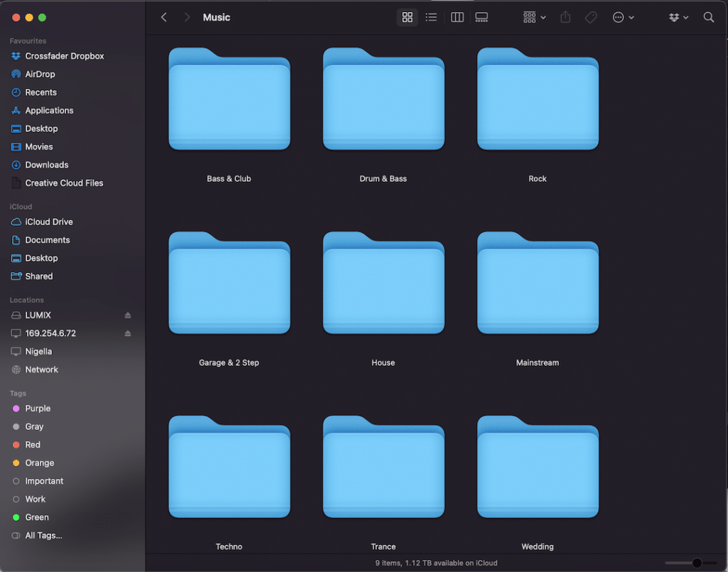
Task: Switch to icon grid view
Action: coord(407,17)
